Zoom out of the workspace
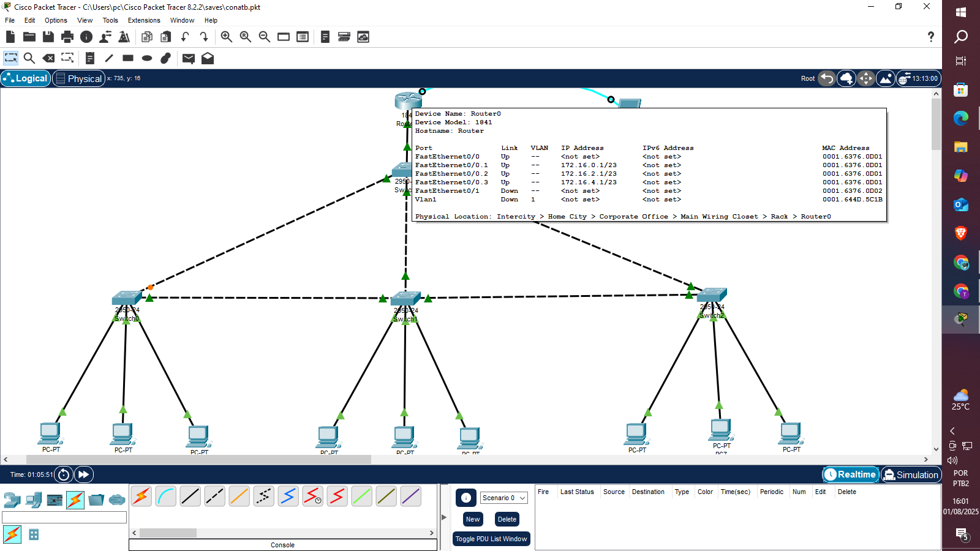980x551 pixels. click(265, 37)
